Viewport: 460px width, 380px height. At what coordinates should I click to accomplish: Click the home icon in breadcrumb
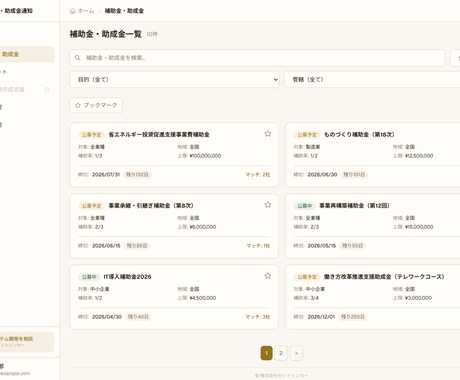click(73, 11)
